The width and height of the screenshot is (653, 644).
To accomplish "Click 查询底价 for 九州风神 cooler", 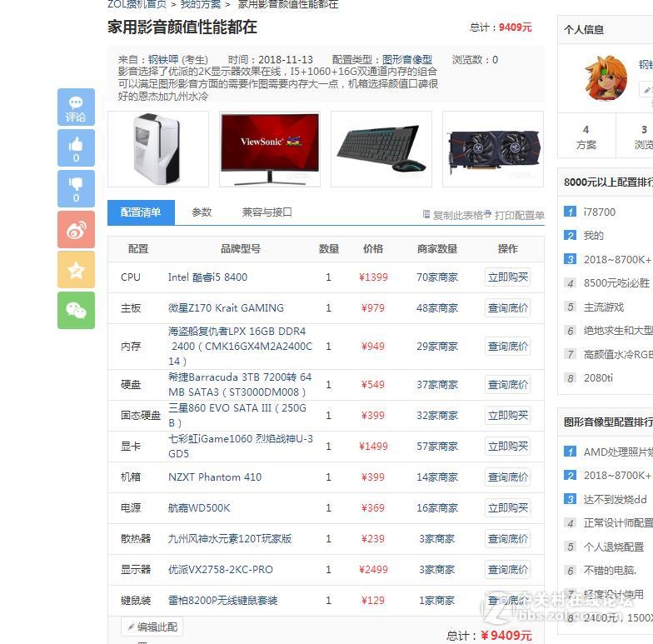I will click(x=508, y=538).
